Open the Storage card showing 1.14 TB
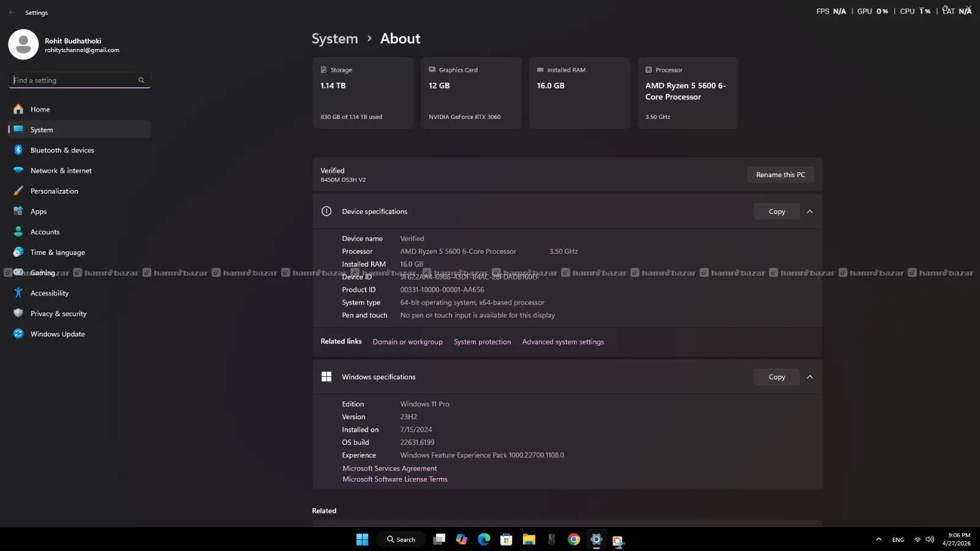 point(363,93)
